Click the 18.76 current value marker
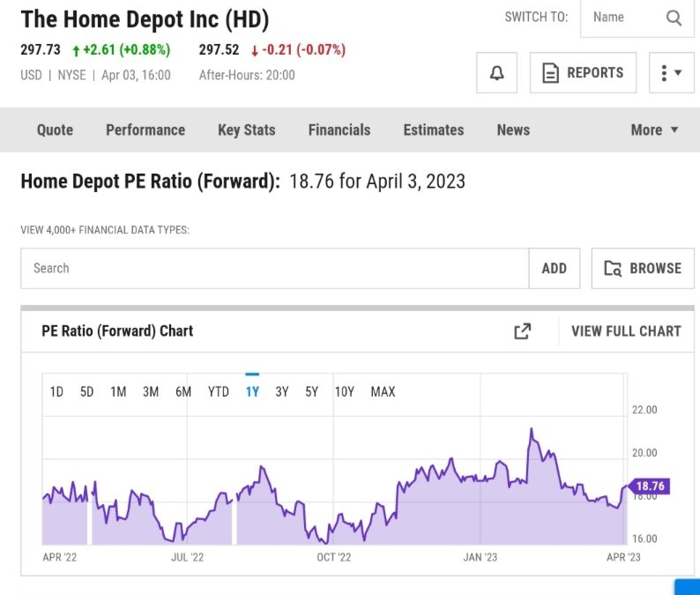This screenshot has height=595, width=700. 649,486
